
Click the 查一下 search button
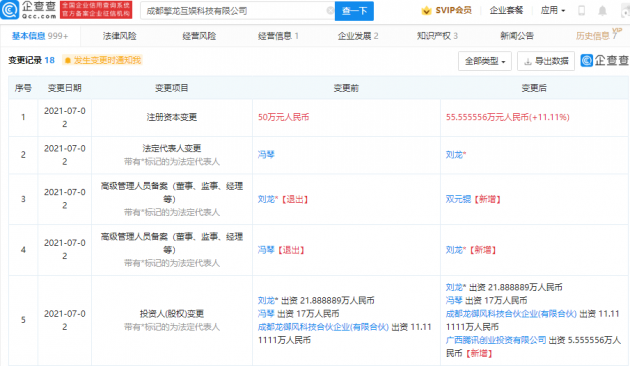(354, 11)
